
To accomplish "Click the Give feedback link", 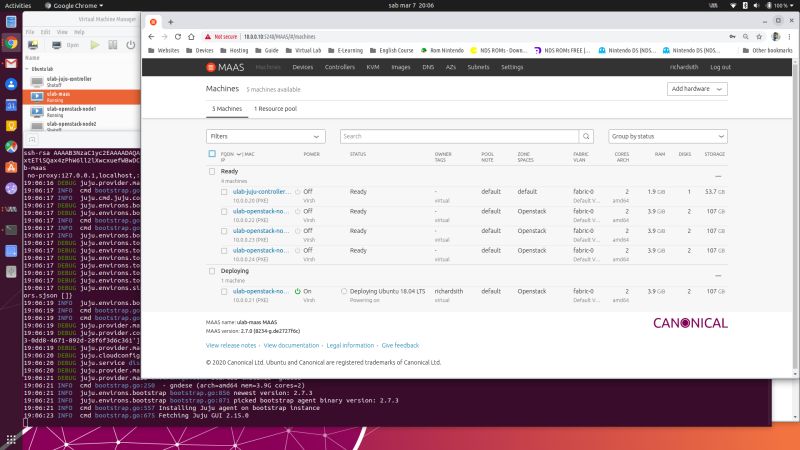I will [400, 345].
